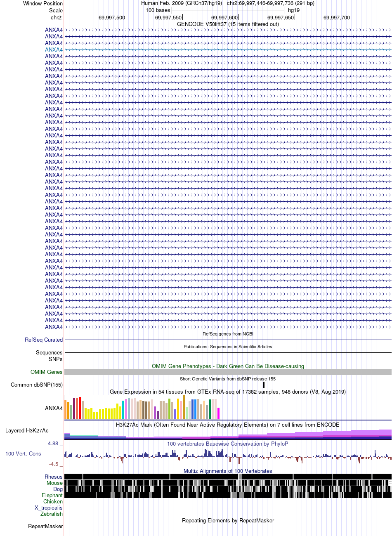The width and height of the screenshot is (392, 536).
Task: Select the Dog alignment row label
Action: (58, 489)
